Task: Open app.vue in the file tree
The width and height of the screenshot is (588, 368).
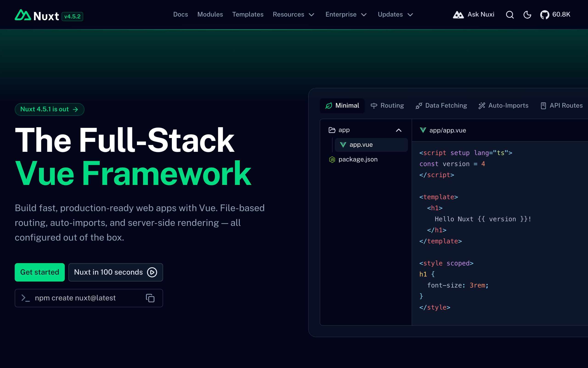Action: click(x=371, y=145)
